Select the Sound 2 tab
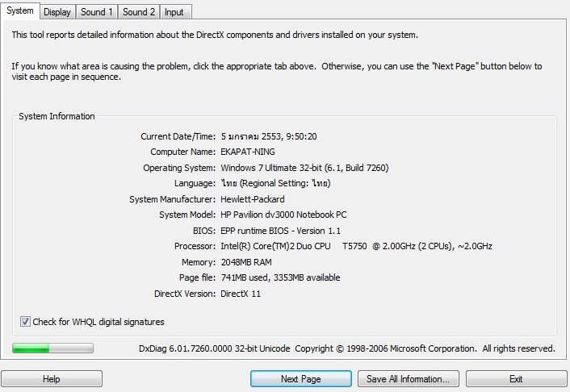Image resolution: width=570 pixels, height=392 pixels. tap(138, 12)
